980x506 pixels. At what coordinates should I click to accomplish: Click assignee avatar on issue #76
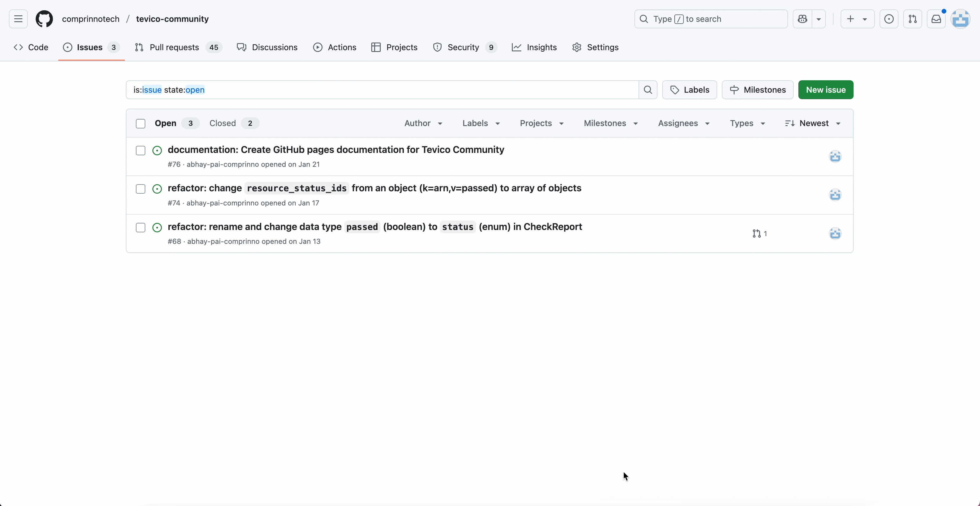[x=835, y=156]
